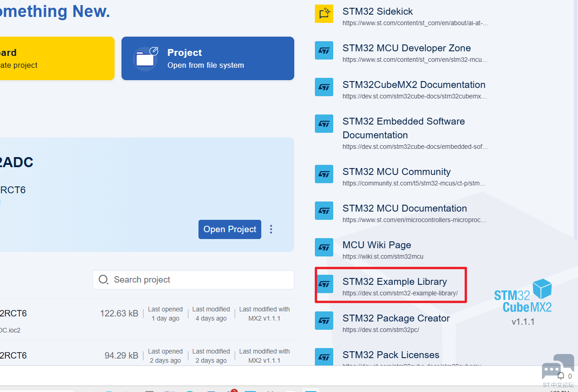578x392 pixels.
Task: Click the yellow Board create project card
Action: 57,58
